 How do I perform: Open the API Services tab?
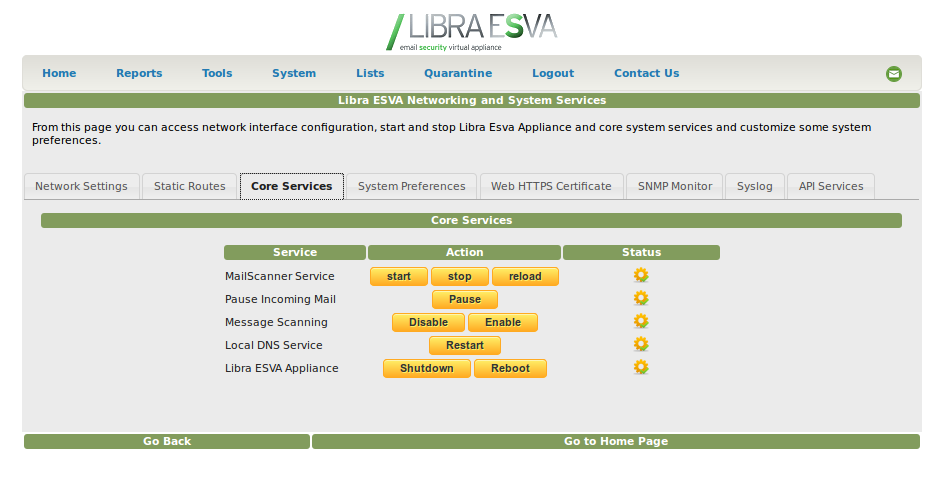pos(831,186)
